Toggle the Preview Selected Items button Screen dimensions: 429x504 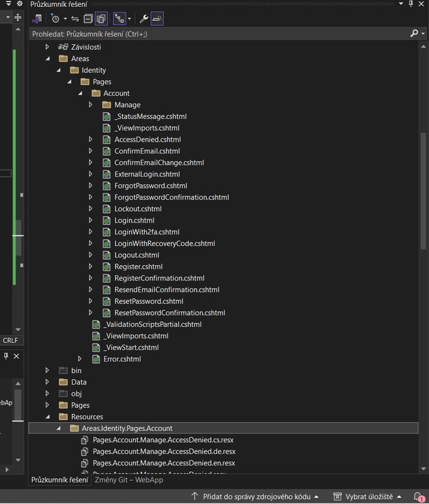click(157, 18)
